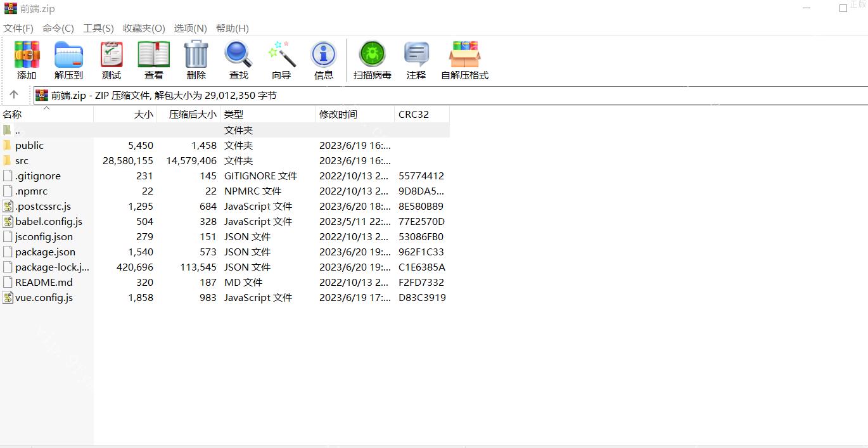This screenshot has width=868, height=448.
Task: Select the vue.config.js file
Action: 44,298
